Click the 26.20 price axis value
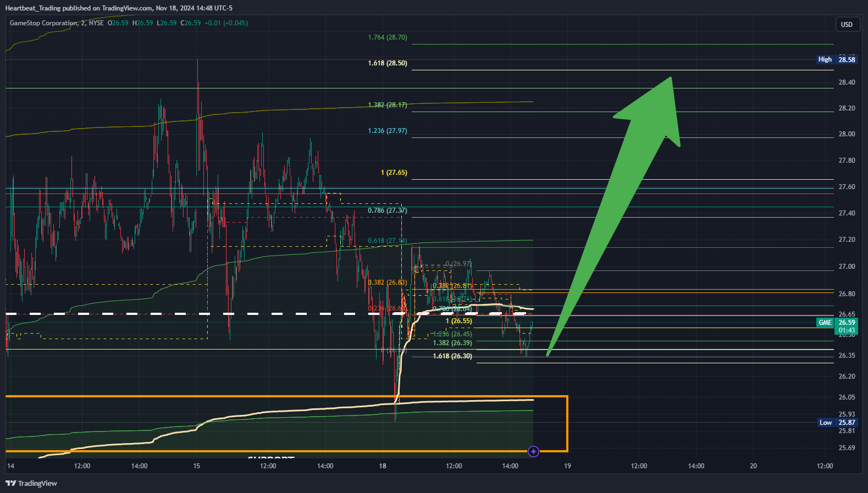Image resolution: width=868 pixels, height=493 pixels. [847, 376]
